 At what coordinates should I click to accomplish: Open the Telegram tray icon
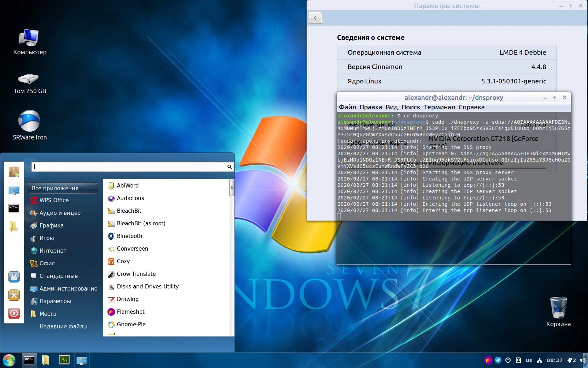(x=498, y=360)
